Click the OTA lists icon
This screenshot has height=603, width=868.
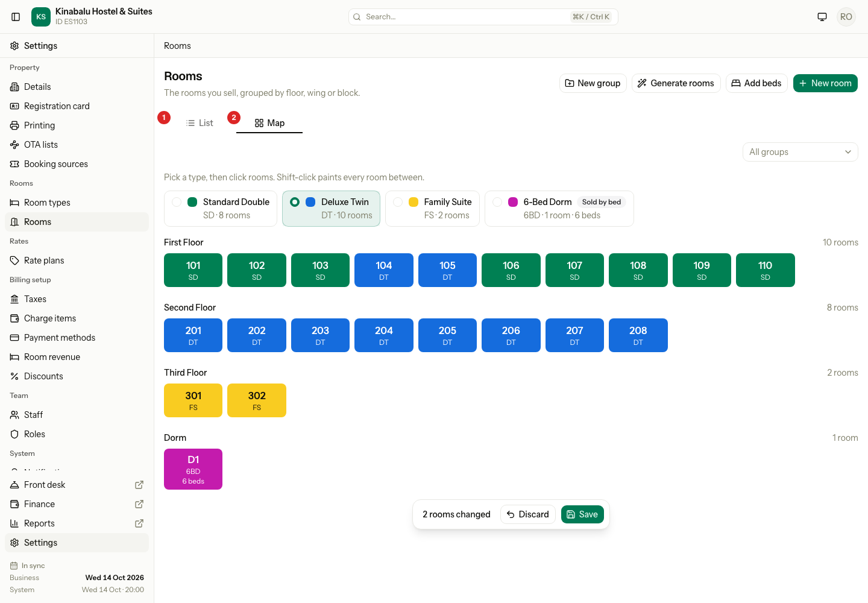pos(14,145)
